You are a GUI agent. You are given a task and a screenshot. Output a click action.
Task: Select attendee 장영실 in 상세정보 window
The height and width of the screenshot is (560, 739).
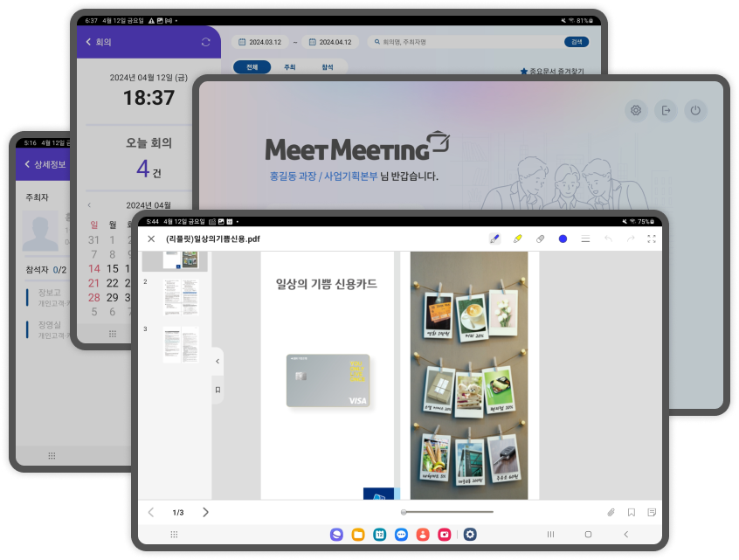coord(47,329)
